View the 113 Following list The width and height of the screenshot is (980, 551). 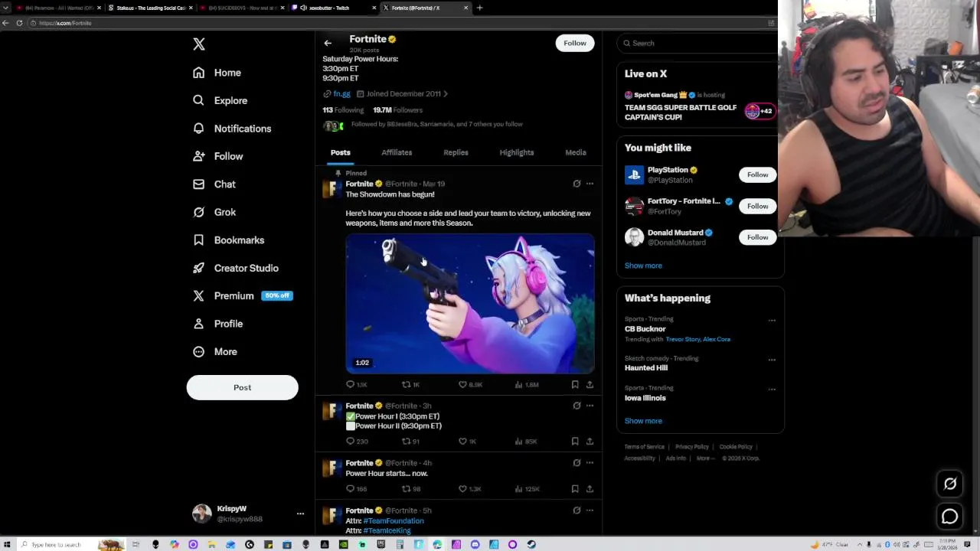coord(343,109)
